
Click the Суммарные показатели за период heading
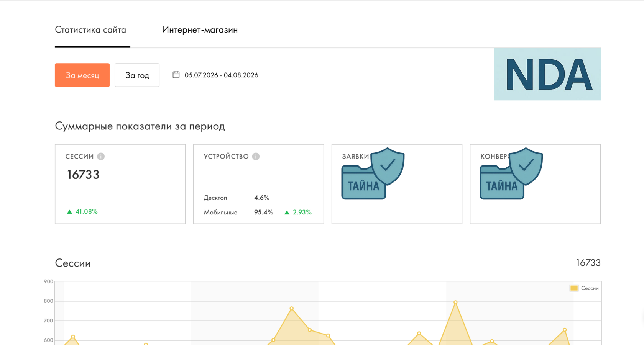(x=140, y=126)
